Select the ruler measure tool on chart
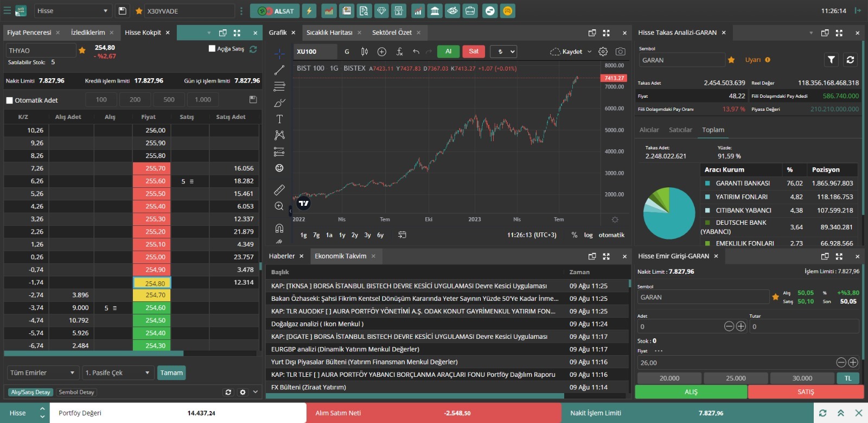Image resolution: width=868 pixels, height=423 pixels. pos(279,190)
